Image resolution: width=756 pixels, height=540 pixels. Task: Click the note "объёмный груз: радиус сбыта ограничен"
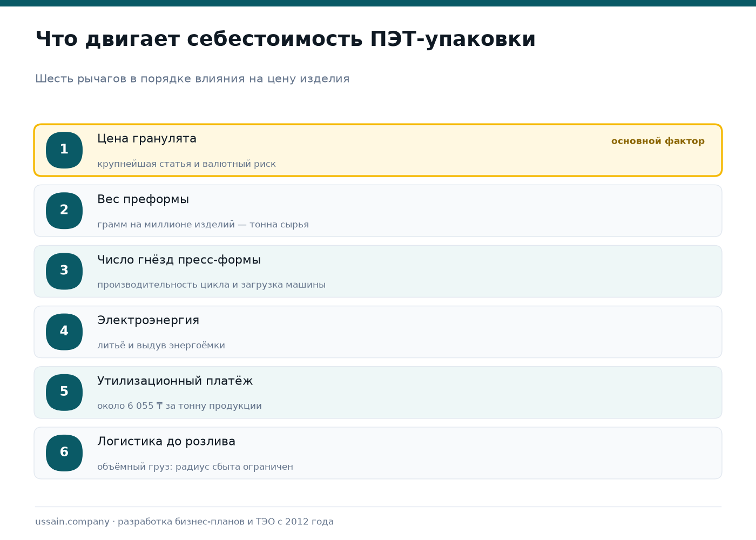195,467
